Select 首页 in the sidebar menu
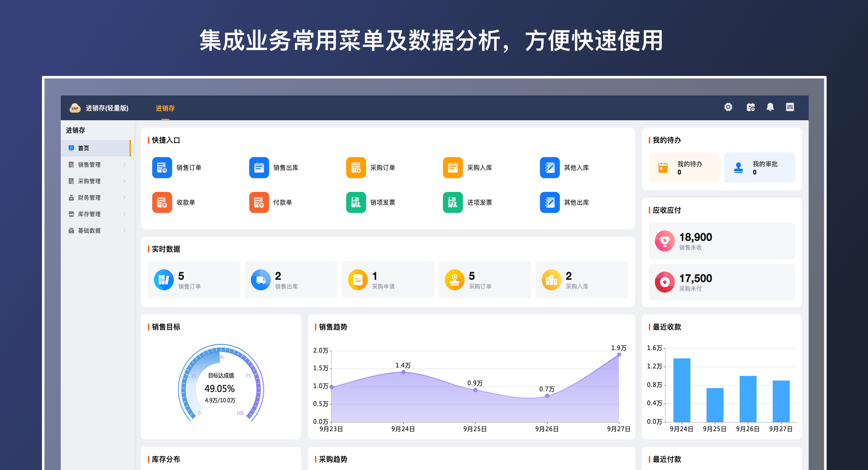The width and height of the screenshot is (868, 470). point(84,148)
